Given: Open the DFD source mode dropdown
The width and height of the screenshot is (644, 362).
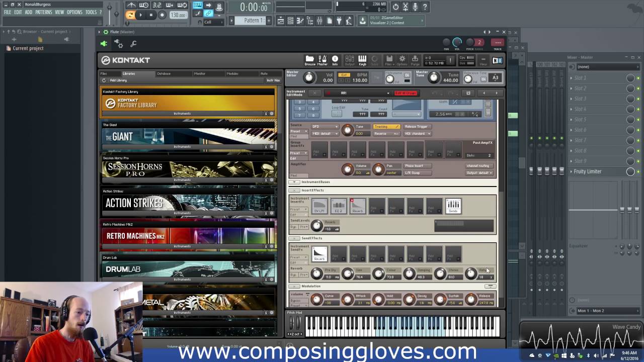Looking at the screenshot, I should point(325,127).
